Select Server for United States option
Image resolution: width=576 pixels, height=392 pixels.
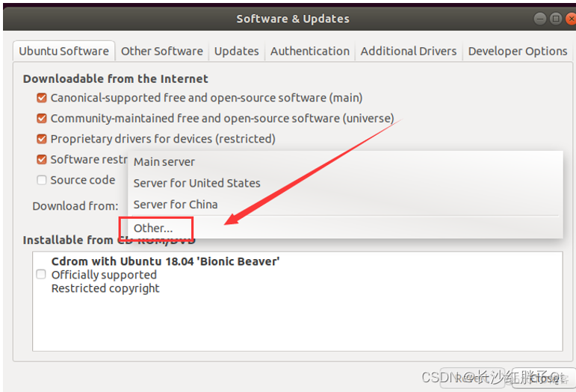click(x=196, y=183)
